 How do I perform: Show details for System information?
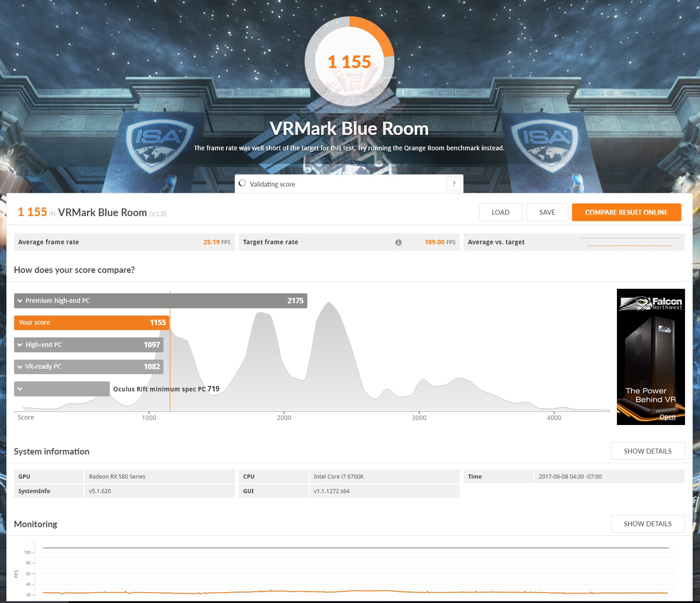(648, 451)
